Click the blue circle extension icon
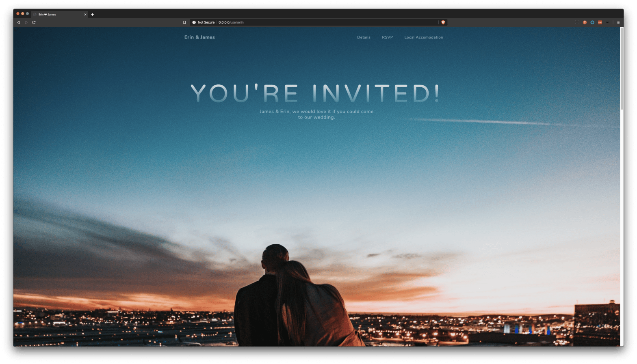This screenshot has height=364, width=637. coord(592,22)
